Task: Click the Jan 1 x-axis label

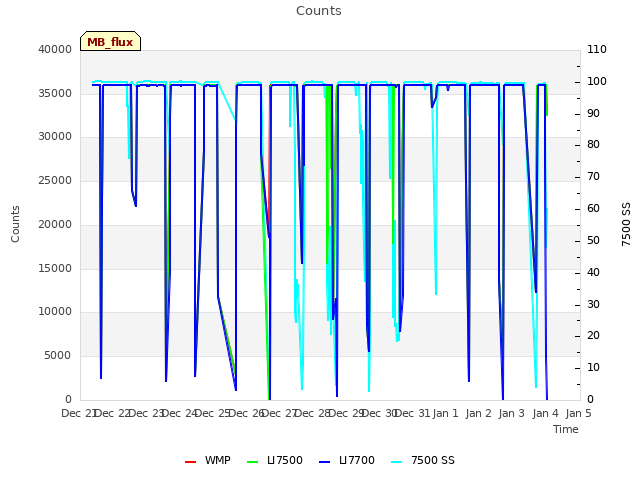Action: (445, 413)
